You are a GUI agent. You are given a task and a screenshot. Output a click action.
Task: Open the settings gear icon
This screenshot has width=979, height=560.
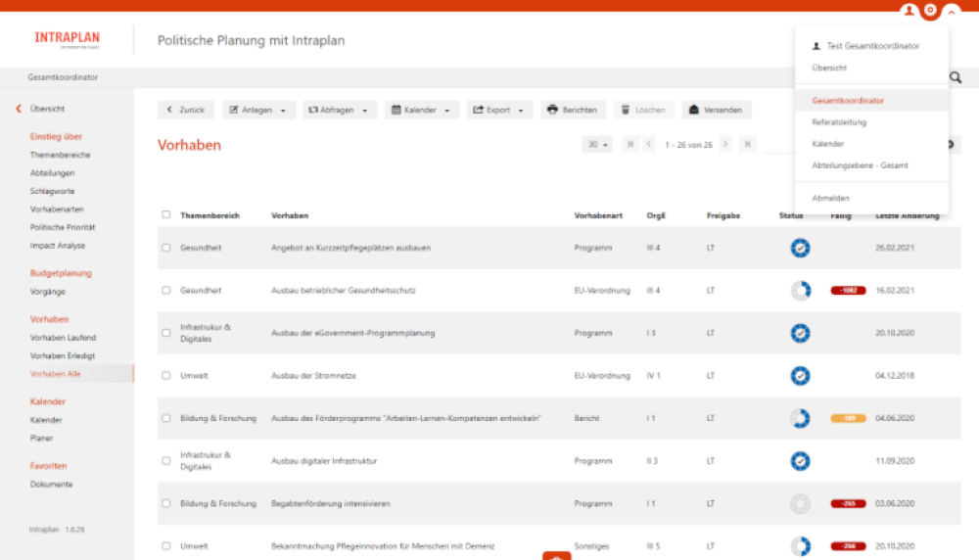(930, 11)
